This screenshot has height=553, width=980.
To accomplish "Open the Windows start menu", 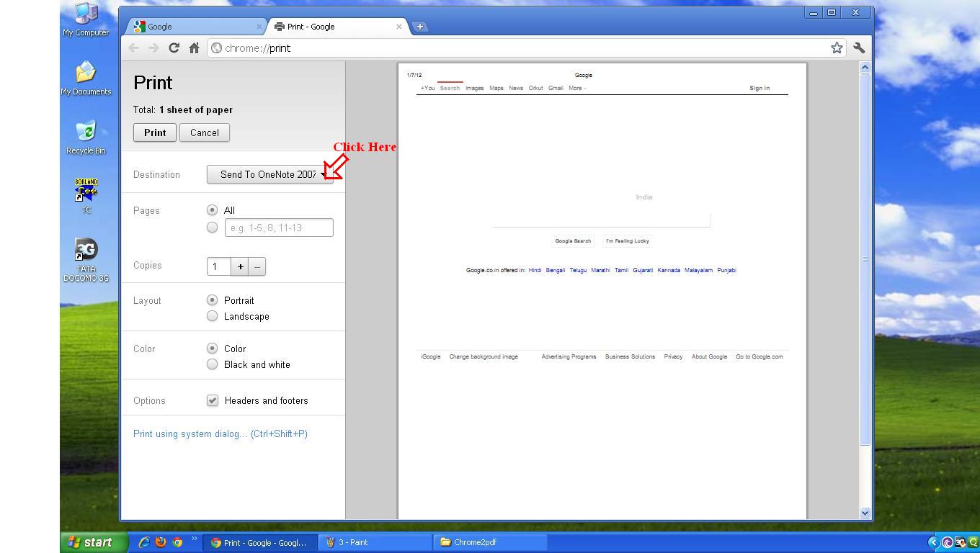I will 94,542.
